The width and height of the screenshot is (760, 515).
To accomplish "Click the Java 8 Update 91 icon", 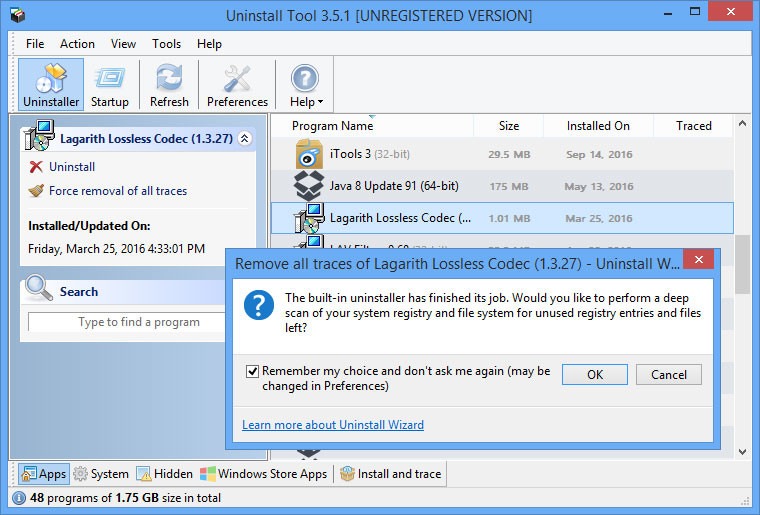I will click(309, 186).
